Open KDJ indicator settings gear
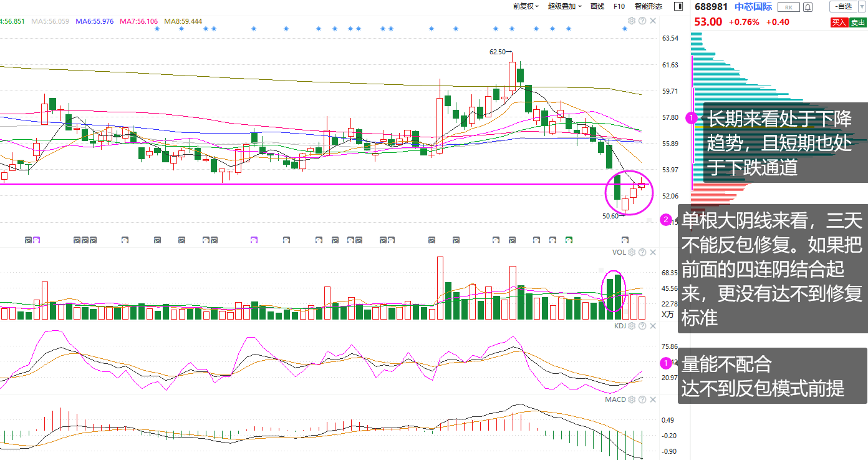Viewport: 868px width, 460px height. tap(631, 326)
